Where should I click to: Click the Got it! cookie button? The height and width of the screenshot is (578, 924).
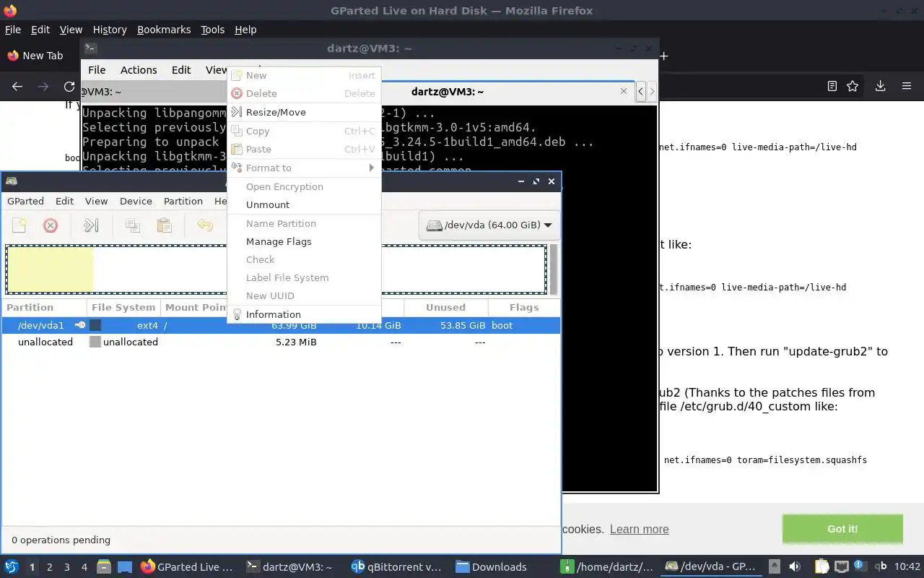pyautogui.click(x=842, y=529)
